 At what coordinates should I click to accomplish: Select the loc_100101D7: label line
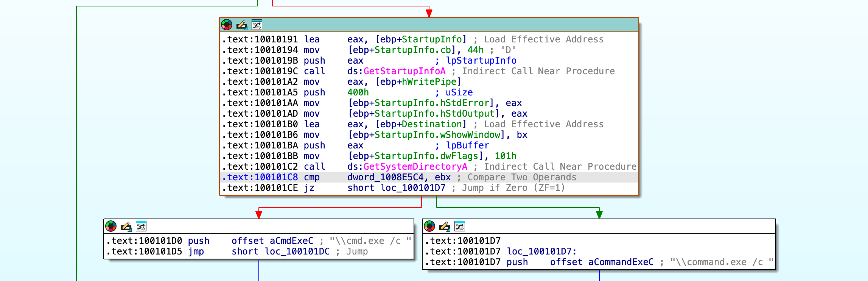(542, 251)
